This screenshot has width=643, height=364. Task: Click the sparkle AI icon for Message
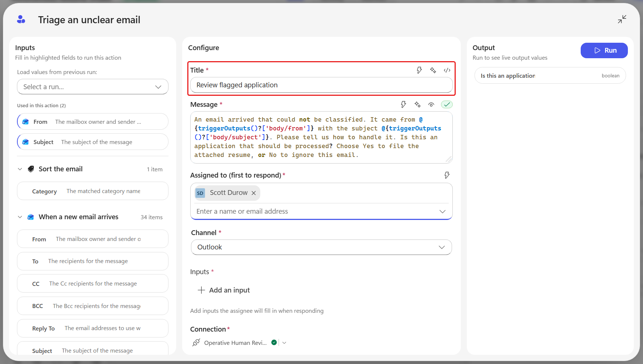(417, 105)
